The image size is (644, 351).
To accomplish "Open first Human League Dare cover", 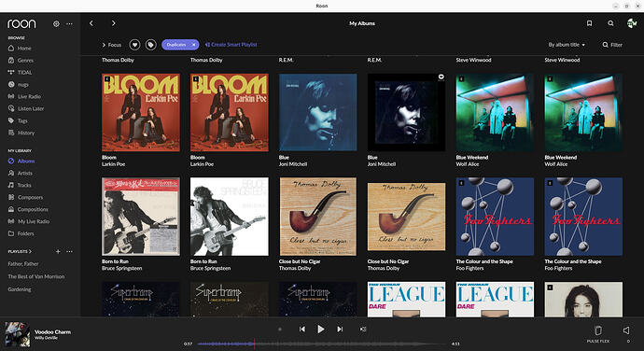I will click(406, 300).
